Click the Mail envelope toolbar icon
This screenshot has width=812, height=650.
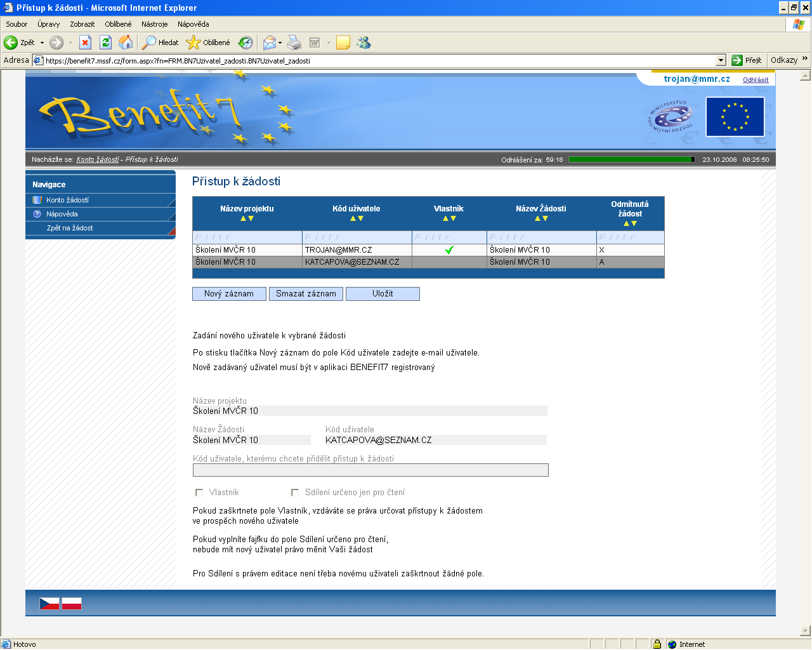point(270,43)
